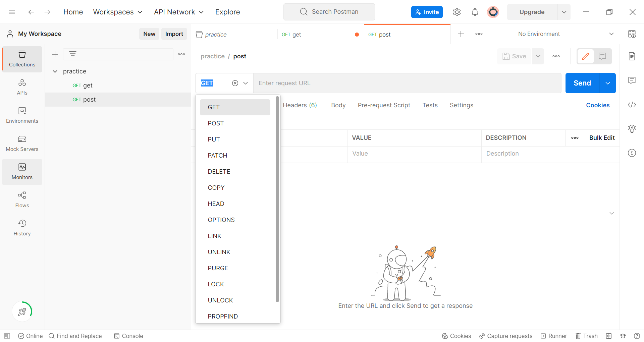This screenshot has height=342, width=644.
Task: Create a new collection with plus icon
Action: (x=55, y=54)
